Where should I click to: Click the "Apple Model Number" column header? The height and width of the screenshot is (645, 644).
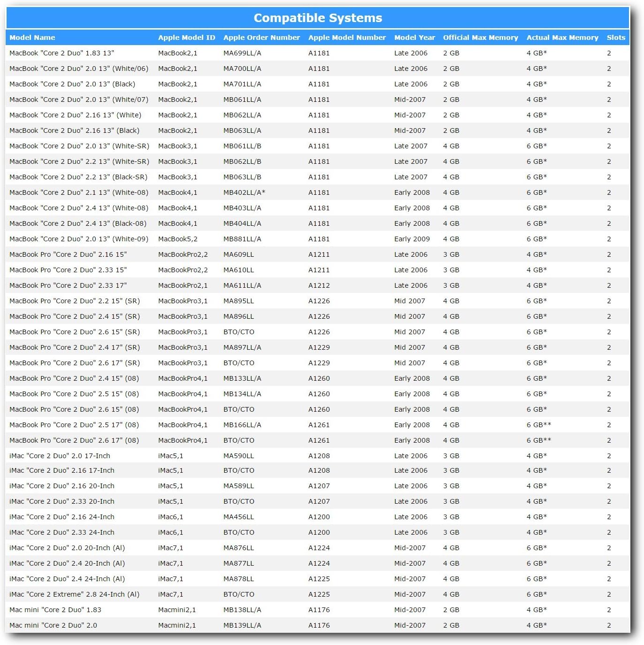(x=347, y=38)
